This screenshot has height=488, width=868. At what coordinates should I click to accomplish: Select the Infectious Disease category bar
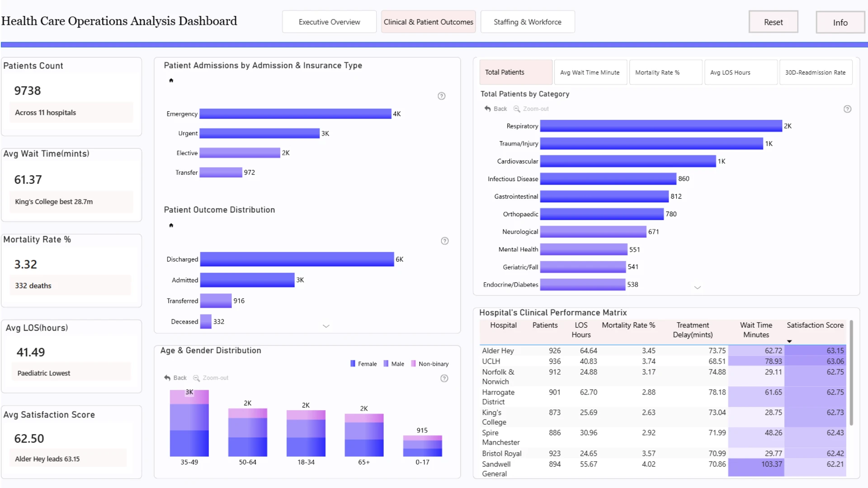(x=608, y=179)
